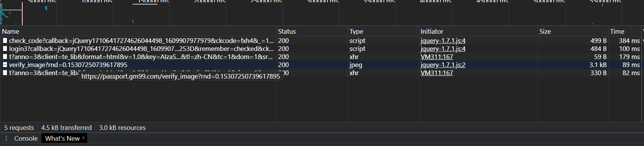Image resolution: width=644 pixels, height=146 pixels.
Task: Close the What's New tab
Action: 83,138
